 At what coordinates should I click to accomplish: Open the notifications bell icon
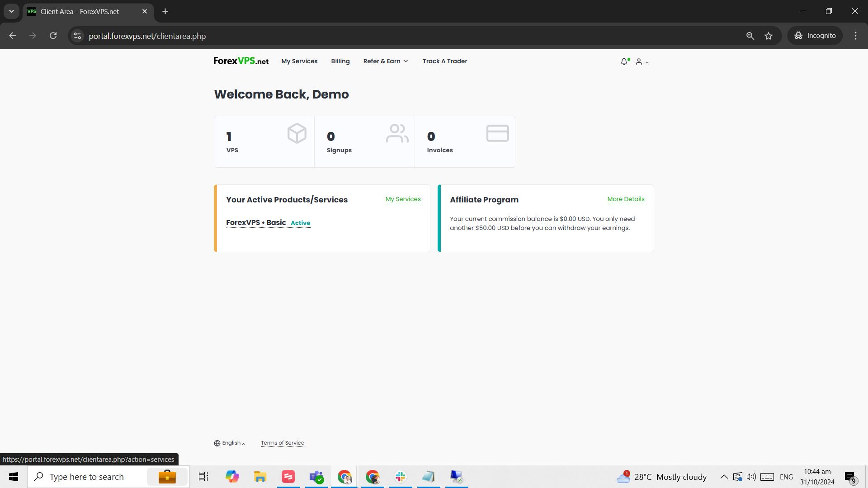(x=625, y=61)
